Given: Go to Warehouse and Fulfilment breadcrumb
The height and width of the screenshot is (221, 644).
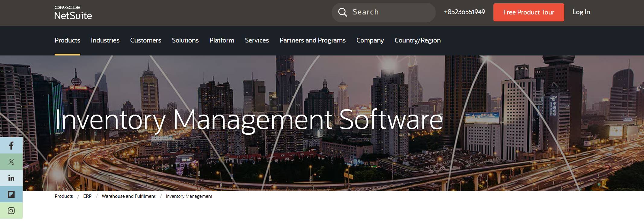Looking at the screenshot, I should (x=129, y=196).
